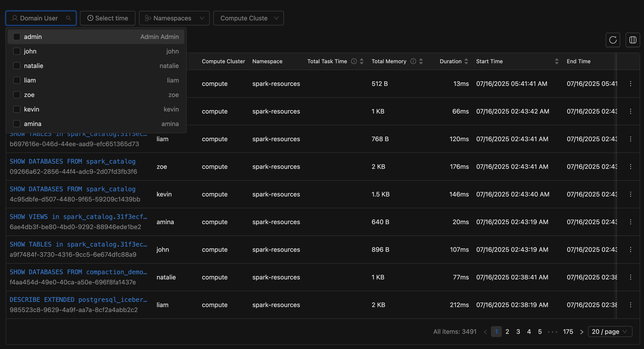
Task: Click the pagination ellipsis jump
Action: click(x=553, y=332)
